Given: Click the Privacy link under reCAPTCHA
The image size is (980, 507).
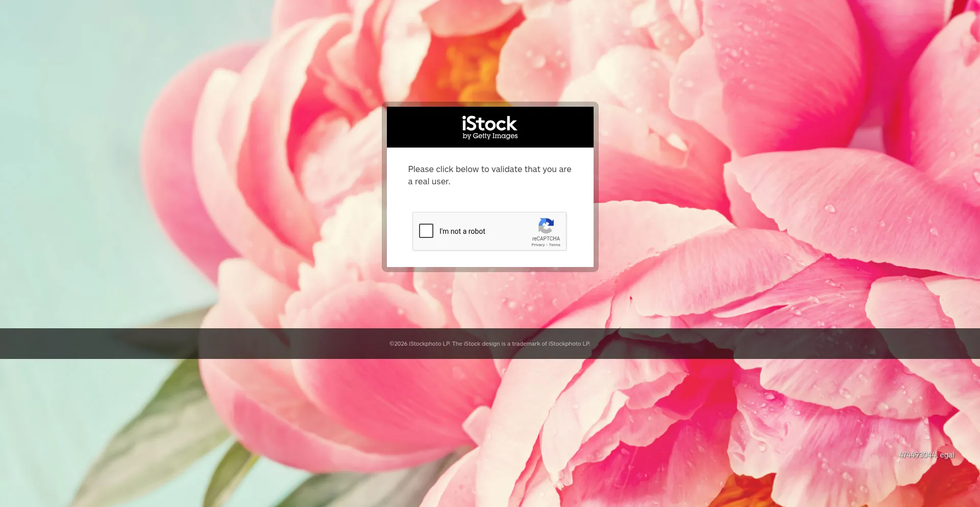Looking at the screenshot, I should pyautogui.click(x=538, y=245).
